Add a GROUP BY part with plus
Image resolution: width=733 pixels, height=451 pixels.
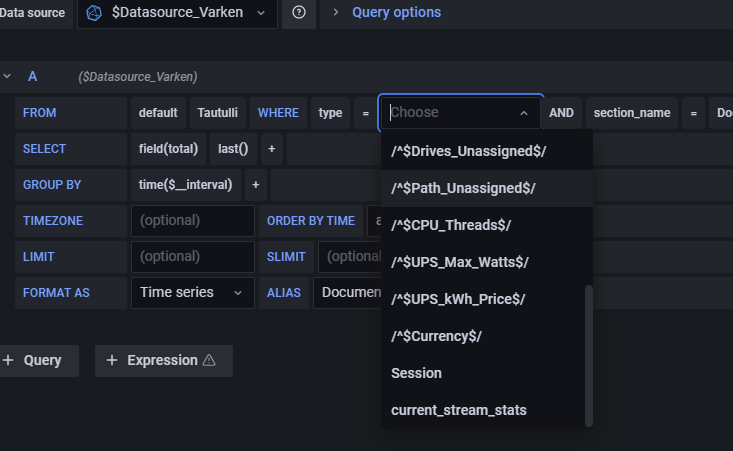[x=256, y=185]
